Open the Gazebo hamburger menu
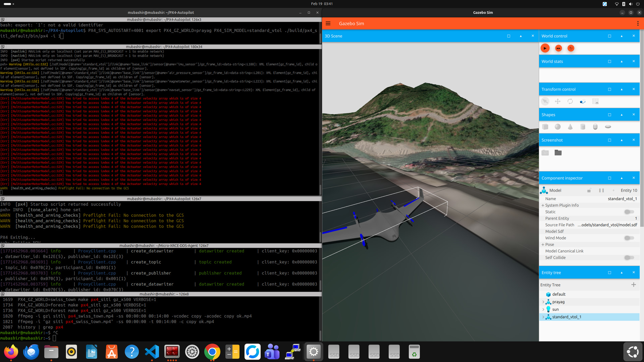Screen dimensions: 644x362 coord(328,23)
